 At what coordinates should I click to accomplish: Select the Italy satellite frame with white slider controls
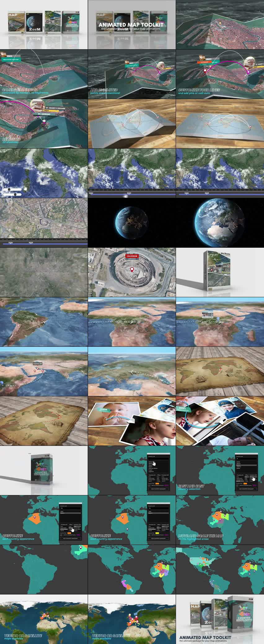(x=44, y=173)
